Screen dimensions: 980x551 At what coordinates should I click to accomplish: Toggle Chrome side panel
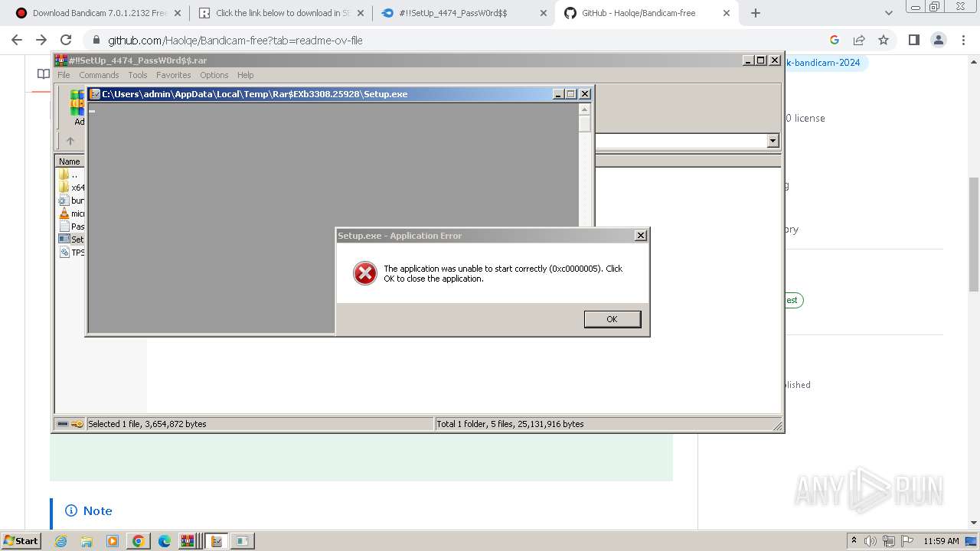(x=913, y=41)
